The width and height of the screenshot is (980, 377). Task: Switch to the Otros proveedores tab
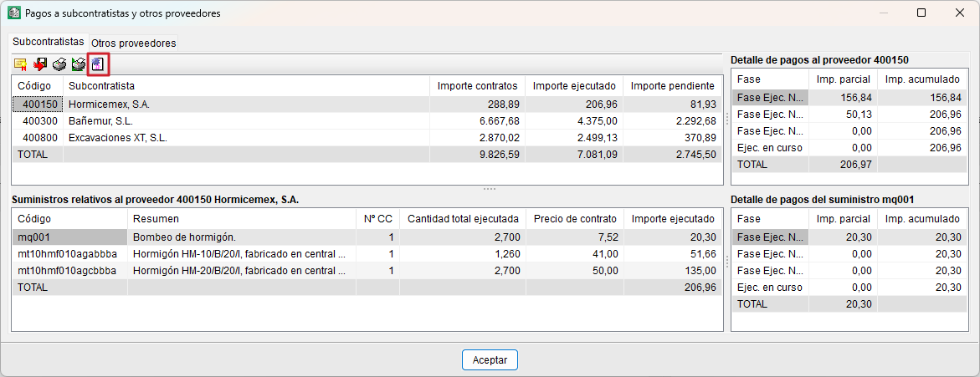(134, 43)
